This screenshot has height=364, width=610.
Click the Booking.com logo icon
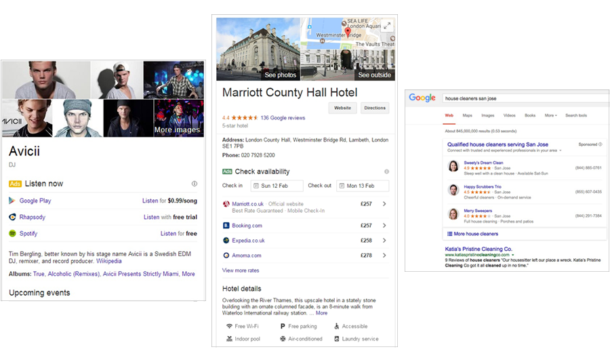(x=226, y=226)
